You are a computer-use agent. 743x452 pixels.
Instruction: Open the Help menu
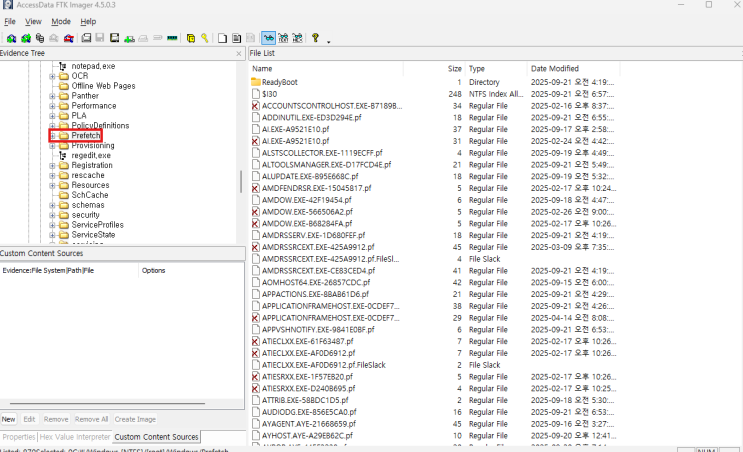click(x=88, y=21)
